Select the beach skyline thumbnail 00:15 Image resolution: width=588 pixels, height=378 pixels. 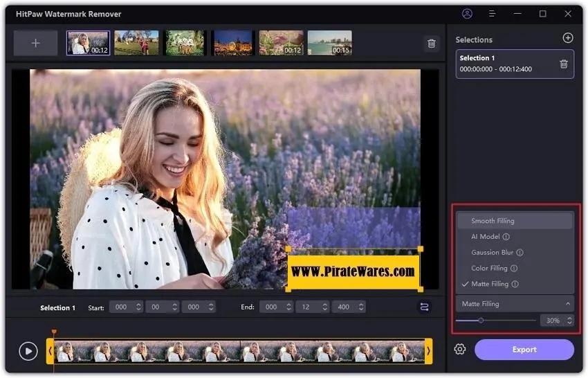[x=329, y=43]
